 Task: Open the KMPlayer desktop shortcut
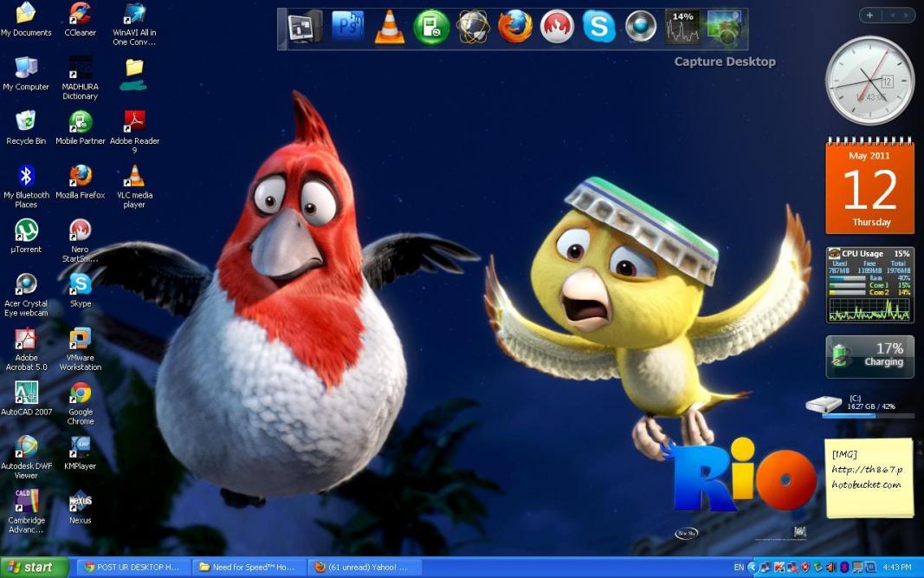[x=81, y=453]
